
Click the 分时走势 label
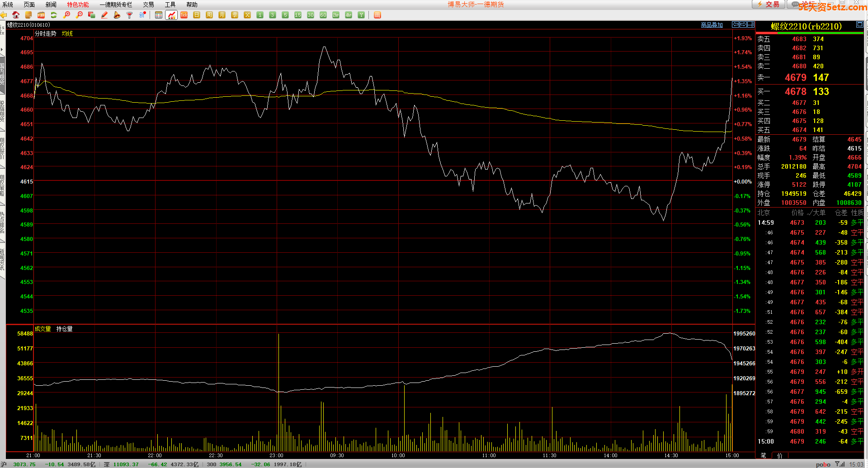point(46,33)
